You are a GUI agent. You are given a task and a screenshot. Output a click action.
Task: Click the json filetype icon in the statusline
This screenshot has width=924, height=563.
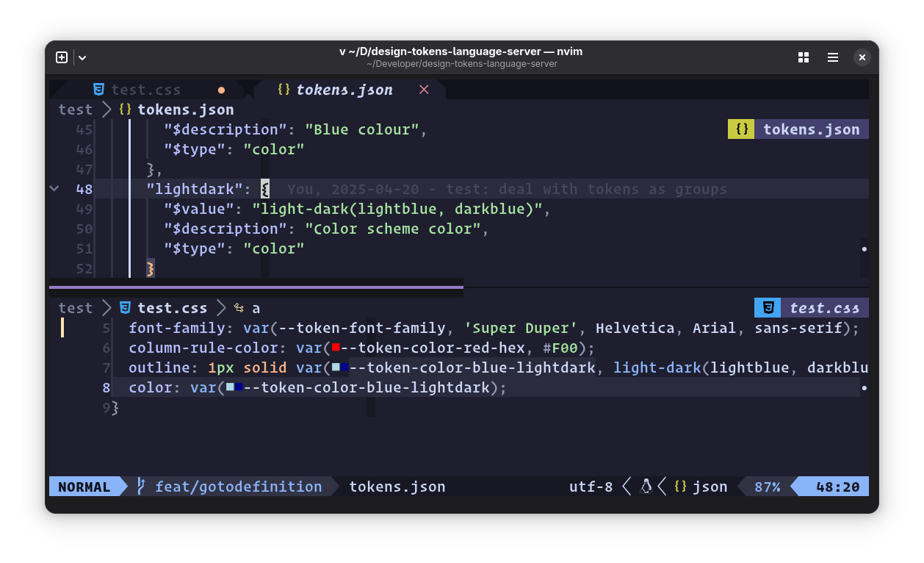(x=680, y=486)
